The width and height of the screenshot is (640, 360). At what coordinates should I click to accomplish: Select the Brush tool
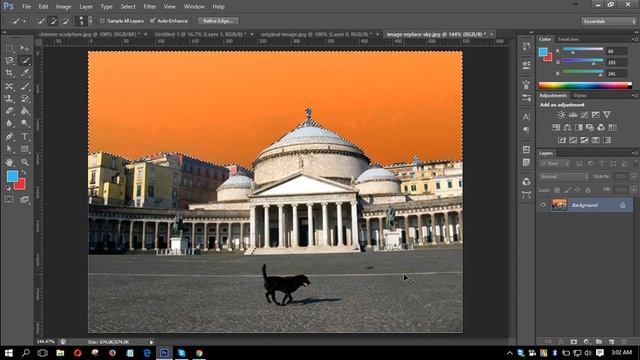(24, 86)
